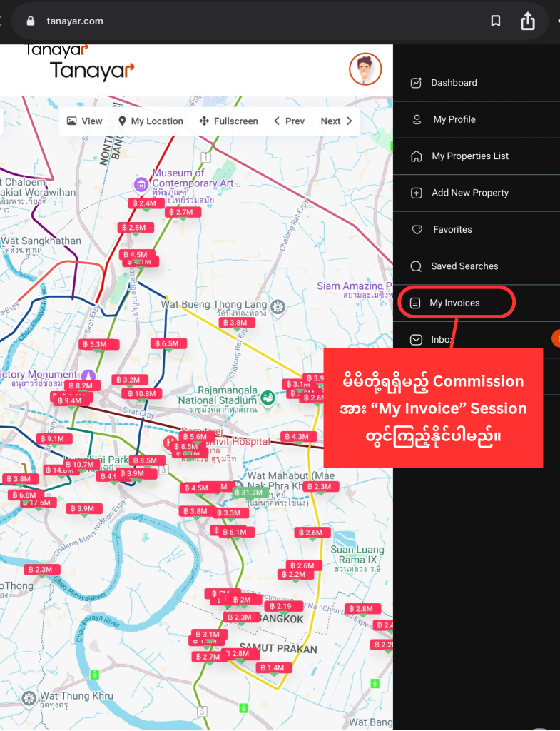Click the Saved Searches magnifier icon

(417, 266)
